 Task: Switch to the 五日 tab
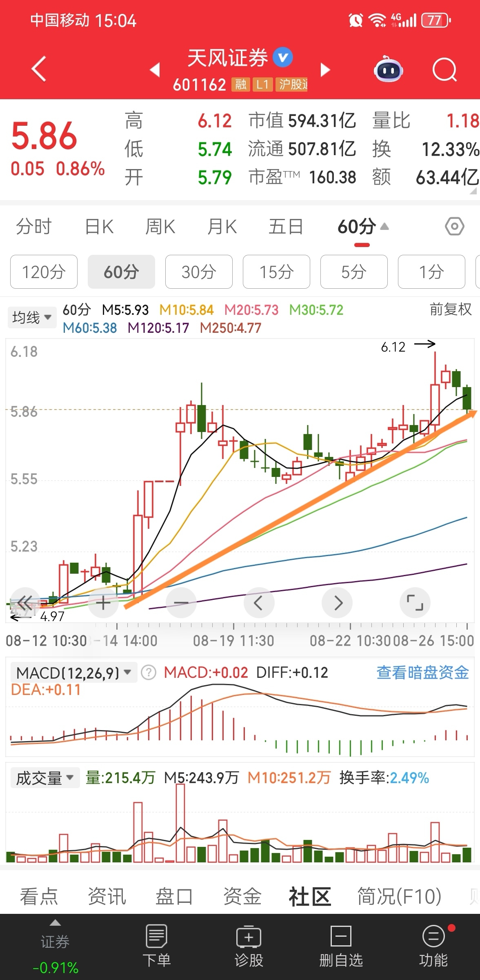[286, 226]
